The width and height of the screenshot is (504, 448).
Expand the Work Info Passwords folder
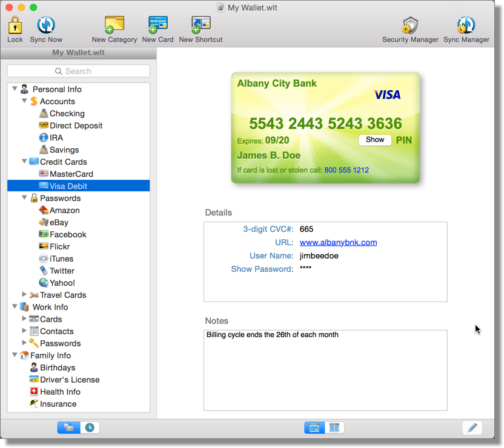[24, 343]
